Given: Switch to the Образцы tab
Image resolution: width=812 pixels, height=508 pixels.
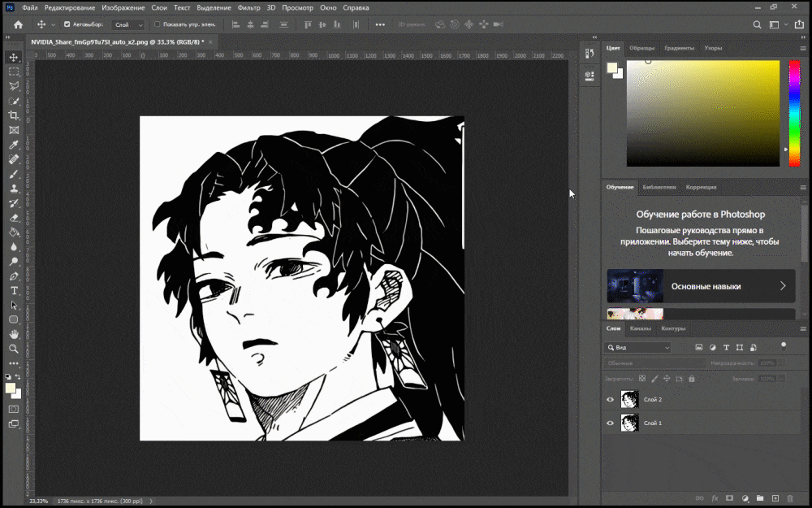Looking at the screenshot, I should tap(642, 48).
